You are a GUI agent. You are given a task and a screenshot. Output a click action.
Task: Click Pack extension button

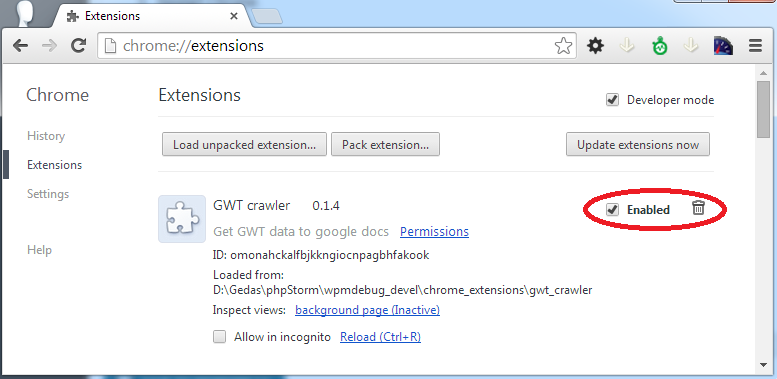[386, 145]
